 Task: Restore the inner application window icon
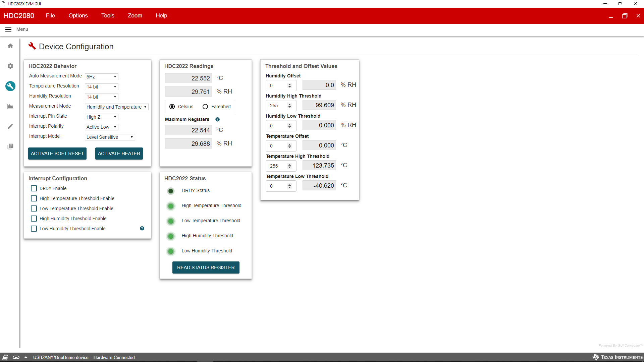[x=625, y=16]
